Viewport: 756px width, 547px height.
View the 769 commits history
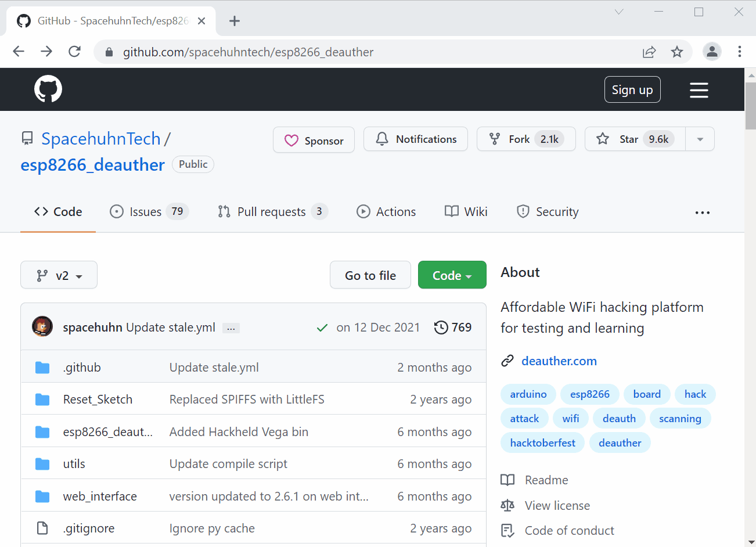coord(453,328)
